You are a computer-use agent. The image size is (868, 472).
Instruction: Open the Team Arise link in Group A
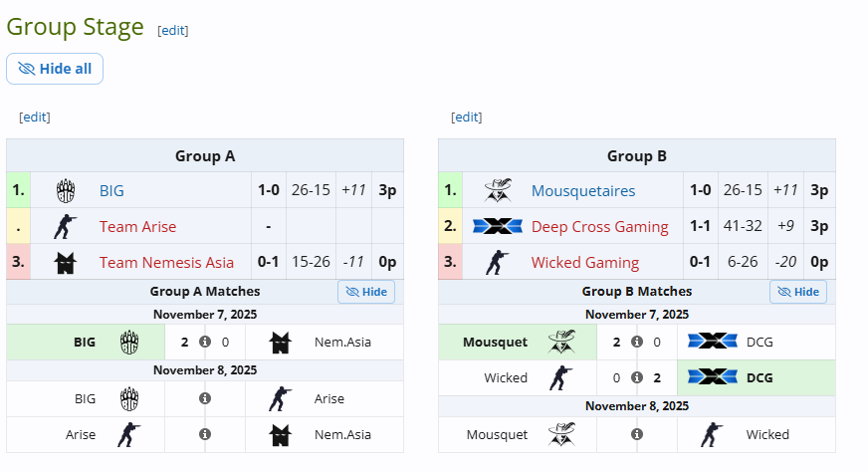137,226
